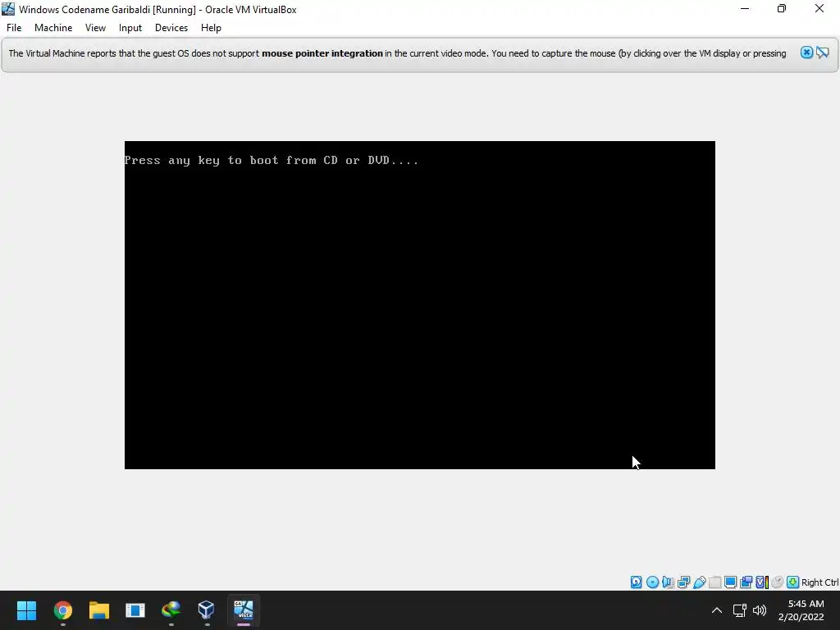
Task: Click the audio status icon
Action: pyautogui.click(x=668, y=582)
